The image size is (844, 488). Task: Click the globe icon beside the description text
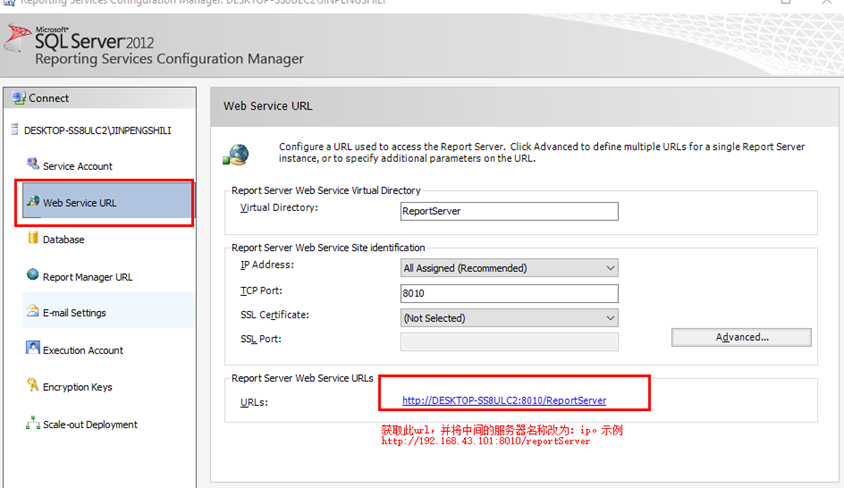click(236, 154)
